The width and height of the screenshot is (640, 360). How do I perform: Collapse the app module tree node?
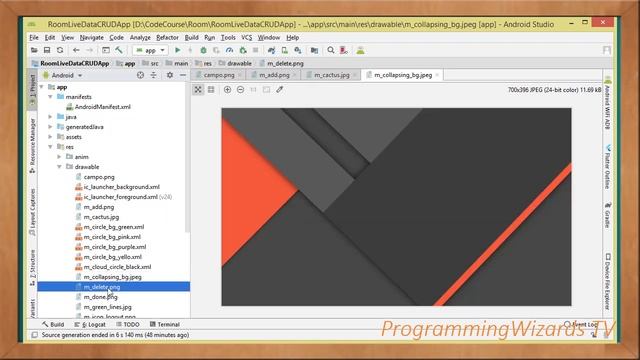[x=42, y=87]
